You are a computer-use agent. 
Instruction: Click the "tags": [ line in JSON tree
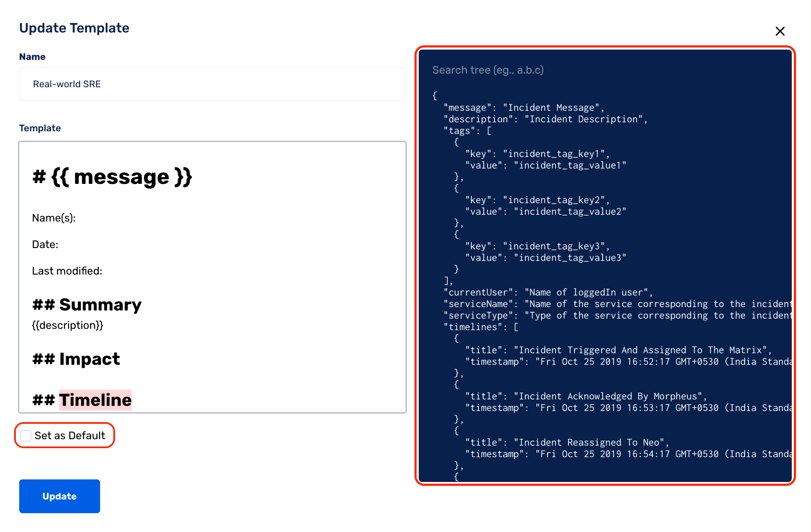pyautogui.click(x=468, y=131)
